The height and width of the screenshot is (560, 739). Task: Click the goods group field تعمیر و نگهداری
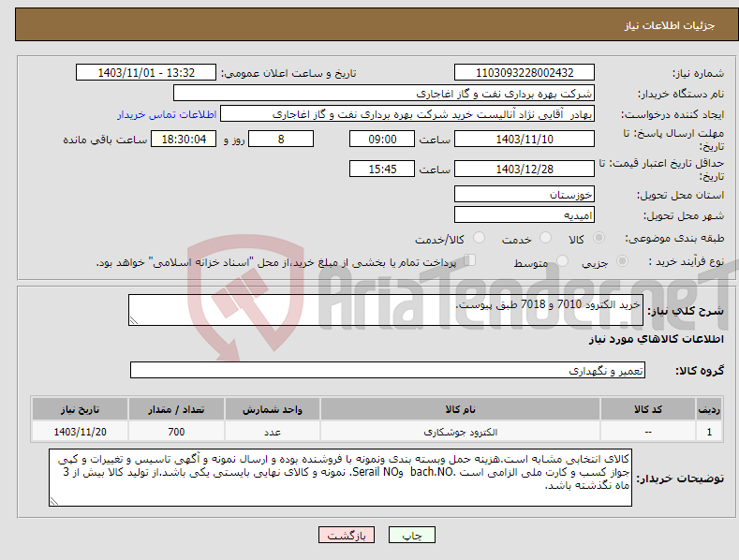tap(388, 371)
